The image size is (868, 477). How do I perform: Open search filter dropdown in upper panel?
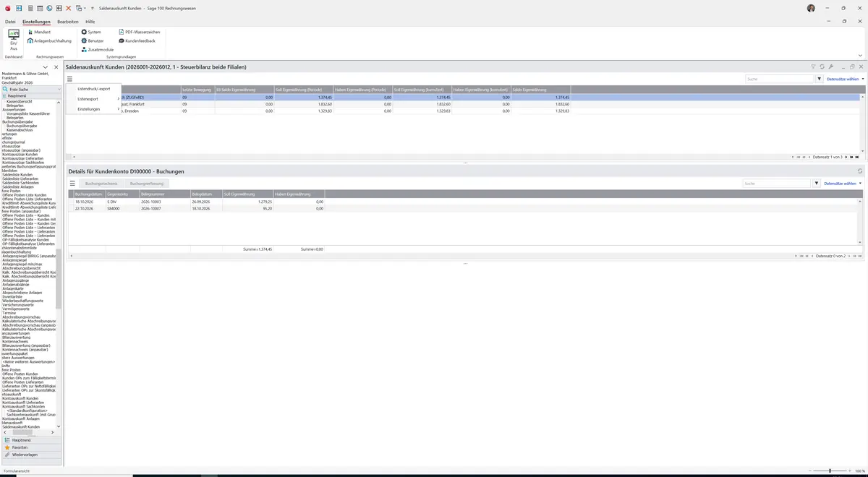(x=820, y=79)
